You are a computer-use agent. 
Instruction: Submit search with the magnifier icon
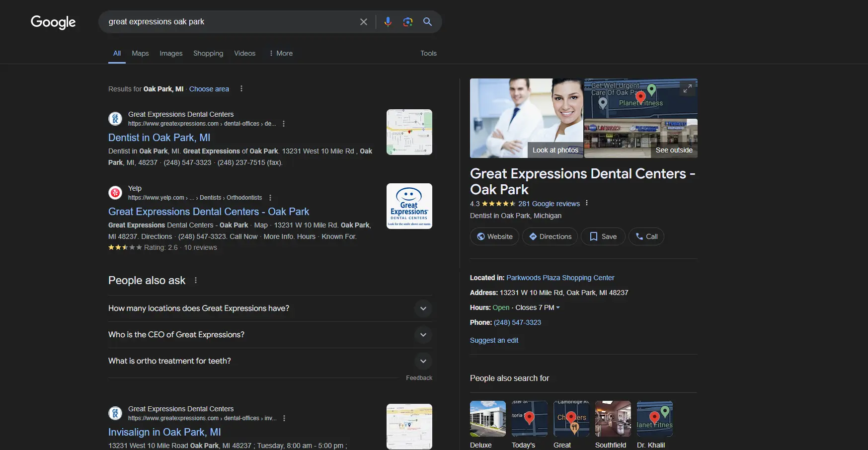coord(427,22)
